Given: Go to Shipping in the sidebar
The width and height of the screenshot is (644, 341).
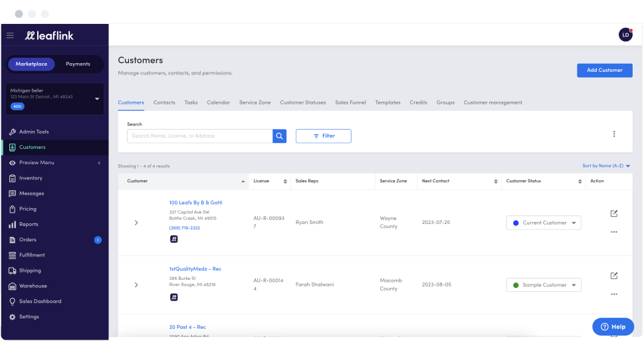Looking at the screenshot, I should tap(30, 271).
